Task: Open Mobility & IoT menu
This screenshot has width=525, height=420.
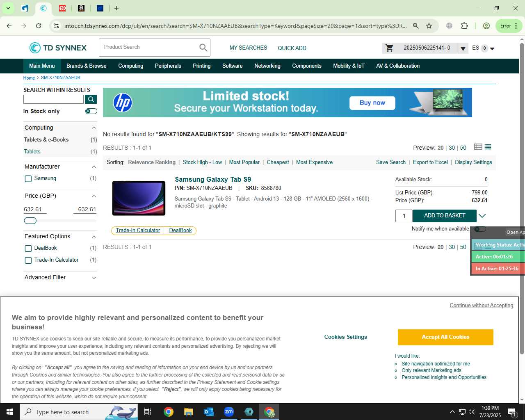Action: pos(349,66)
